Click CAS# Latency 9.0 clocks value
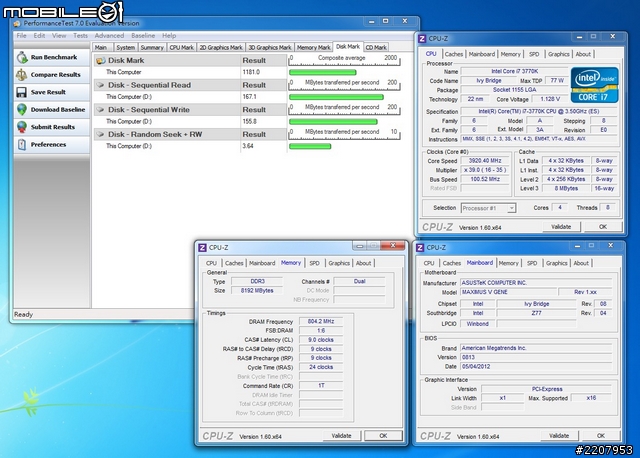Image resolution: width=640 pixels, height=458 pixels. tap(321, 340)
